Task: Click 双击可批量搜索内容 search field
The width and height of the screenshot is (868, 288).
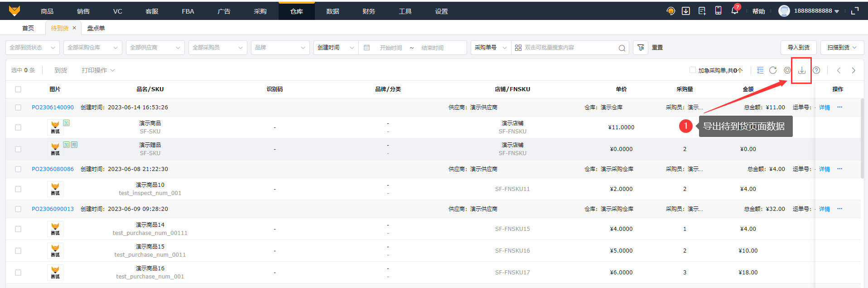Action: point(570,48)
